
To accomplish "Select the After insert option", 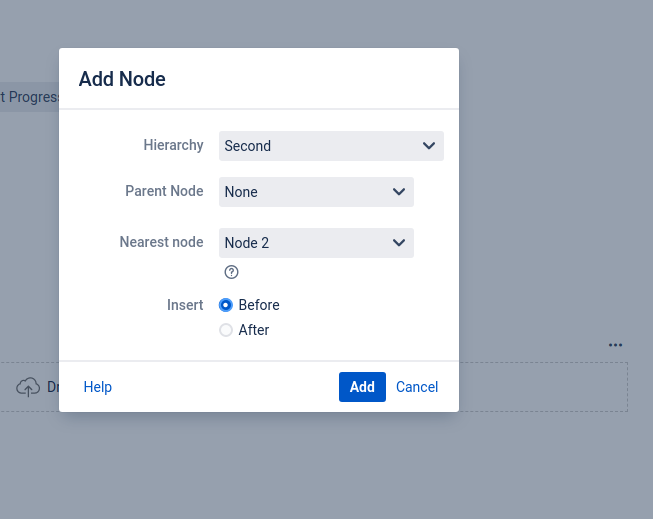I will (x=226, y=330).
